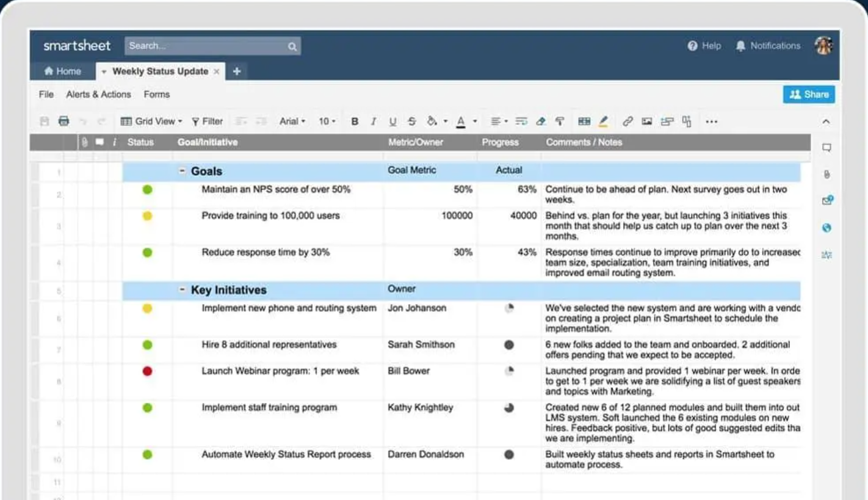Click the insert image icon
Screen dimensions: 868x500
(x=647, y=121)
